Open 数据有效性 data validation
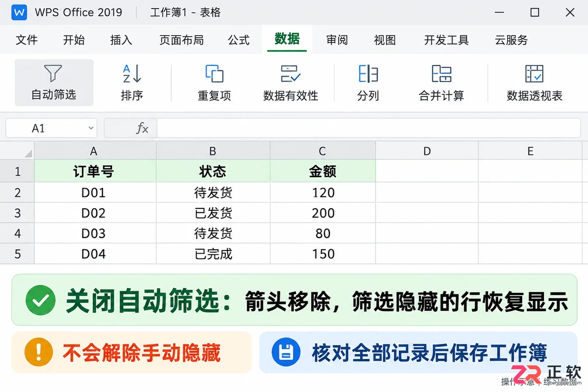This screenshot has height=392, width=588. (290, 82)
